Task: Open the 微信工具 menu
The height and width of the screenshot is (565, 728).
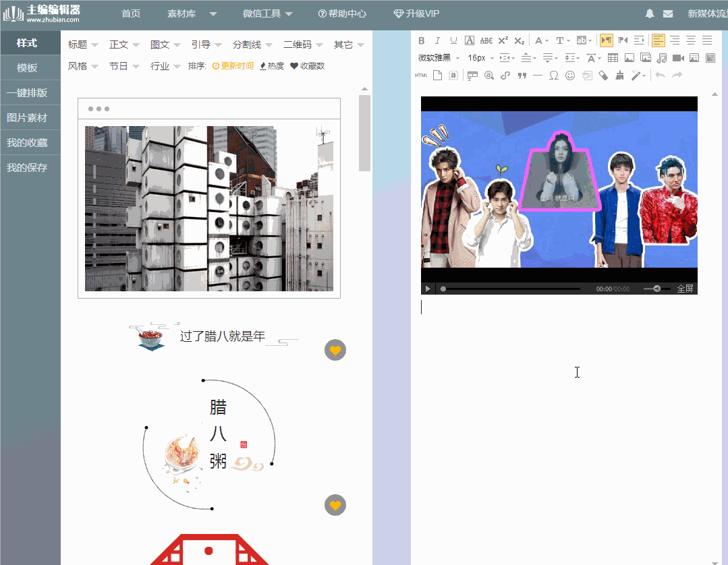Action: click(262, 13)
